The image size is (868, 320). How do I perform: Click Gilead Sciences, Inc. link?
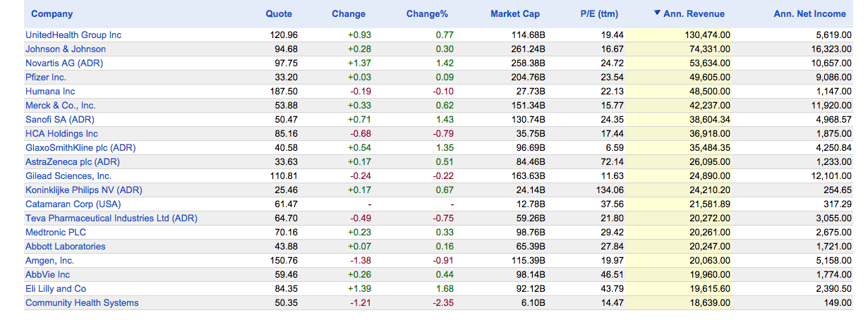(68, 176)
